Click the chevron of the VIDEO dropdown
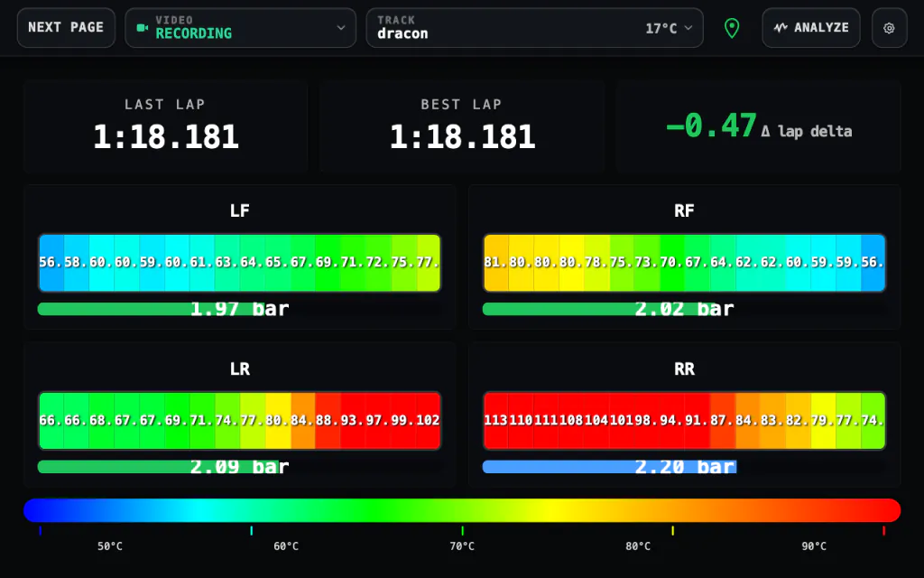924x578 pixels. point(340,28)
